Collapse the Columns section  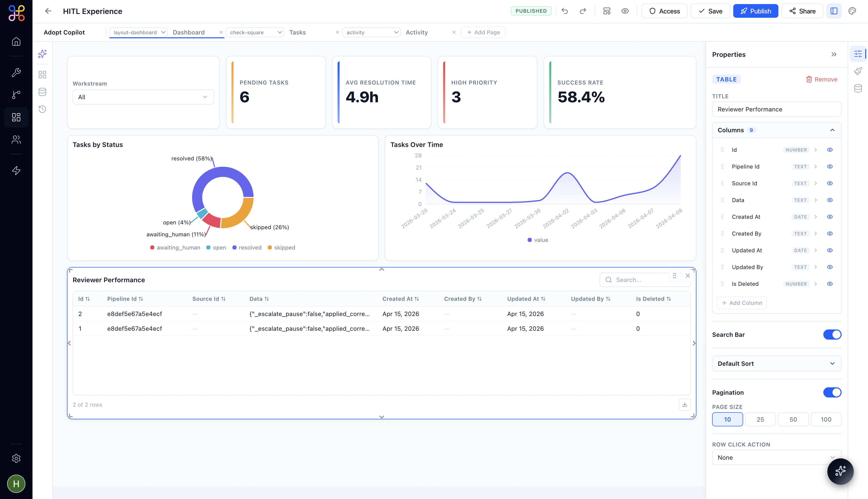(832, 130)
